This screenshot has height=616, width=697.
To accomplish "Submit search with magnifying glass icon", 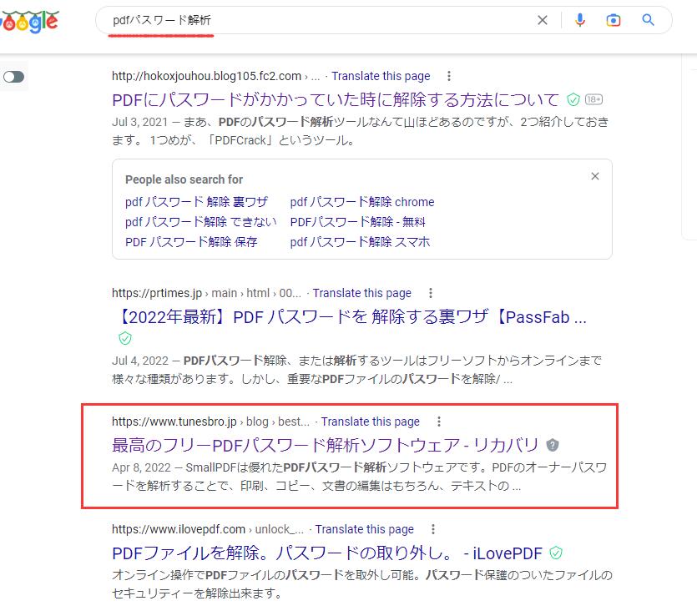I will 648,20.
